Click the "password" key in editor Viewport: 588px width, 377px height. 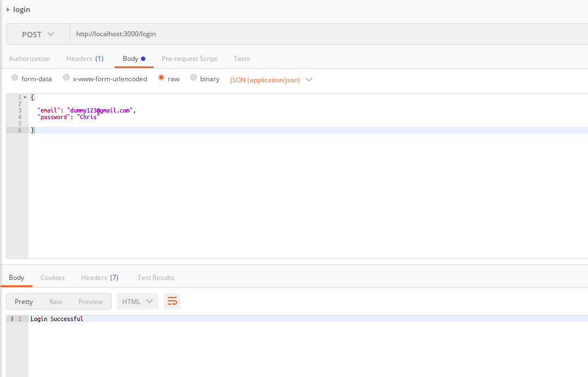[x=54, y=117]
